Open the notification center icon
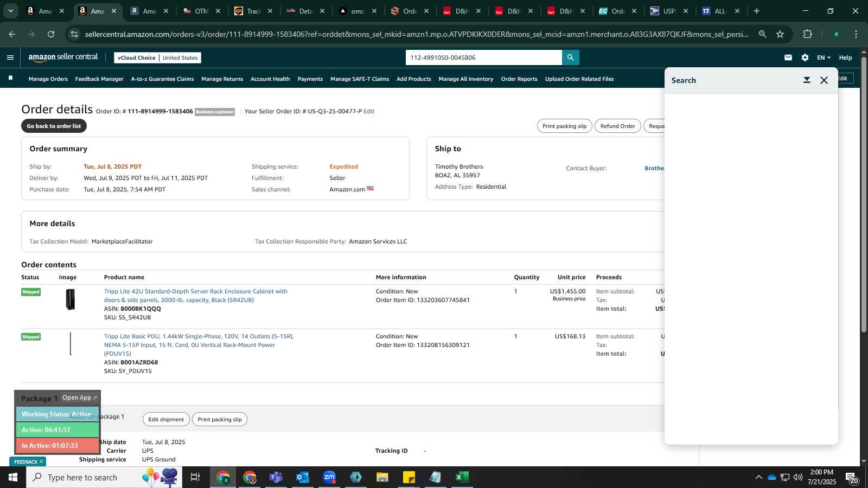The image size is (868, 488). pyautogui.click(x=851, y=477)
